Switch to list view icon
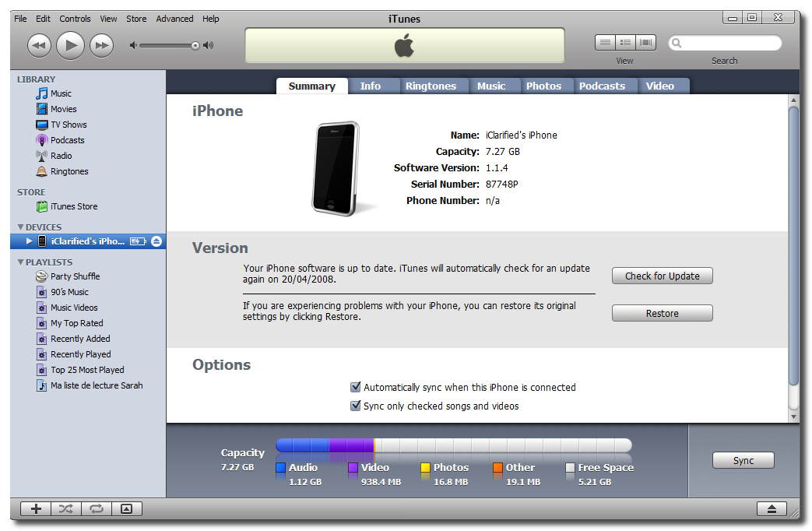The image size is (812, 531). pyautogui.click(x=605, y=43)
